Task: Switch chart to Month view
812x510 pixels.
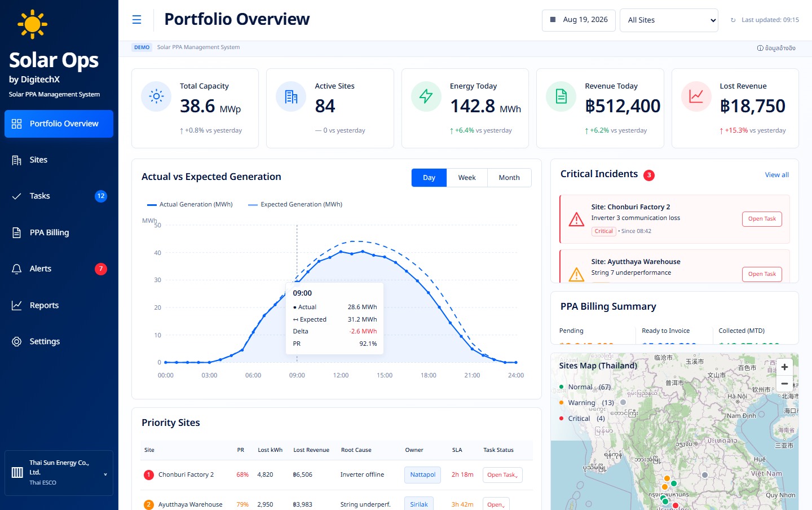Action: (x=509, y=178)
